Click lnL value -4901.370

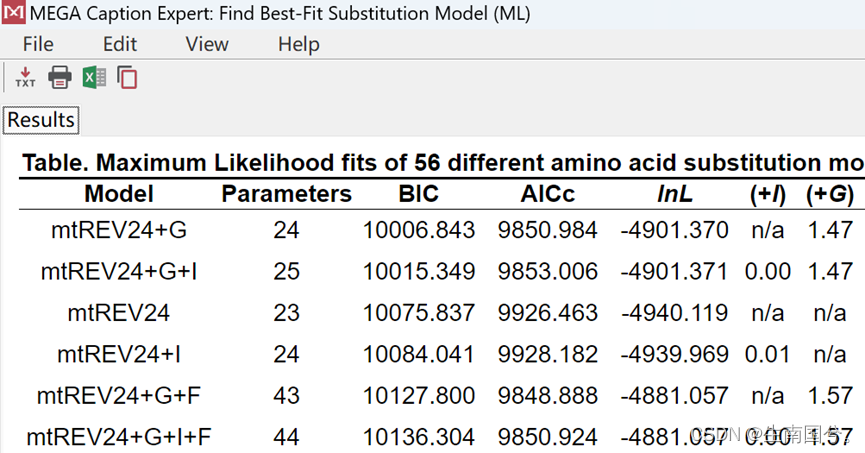point(674,230)
